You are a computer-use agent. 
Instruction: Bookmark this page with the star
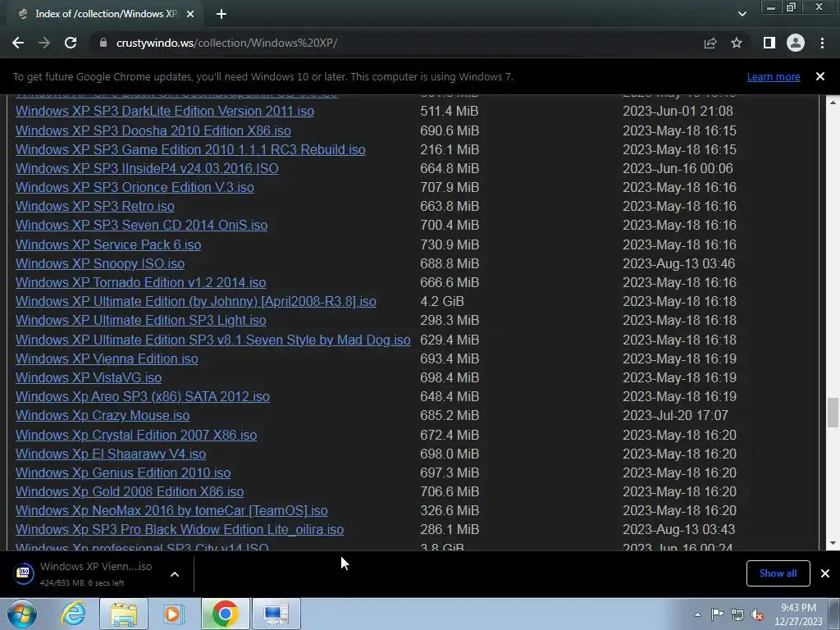(737, 43)
